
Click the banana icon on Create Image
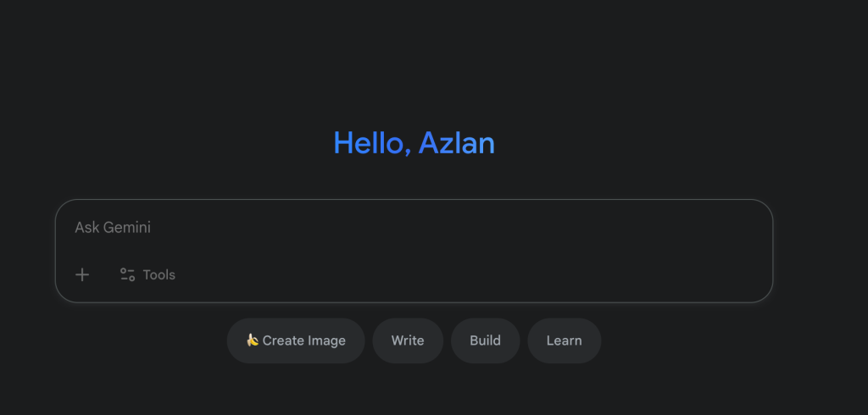(253, 340)
